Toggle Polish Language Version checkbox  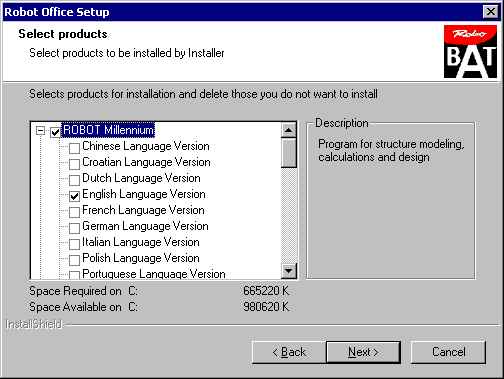[x=74, y=260]
